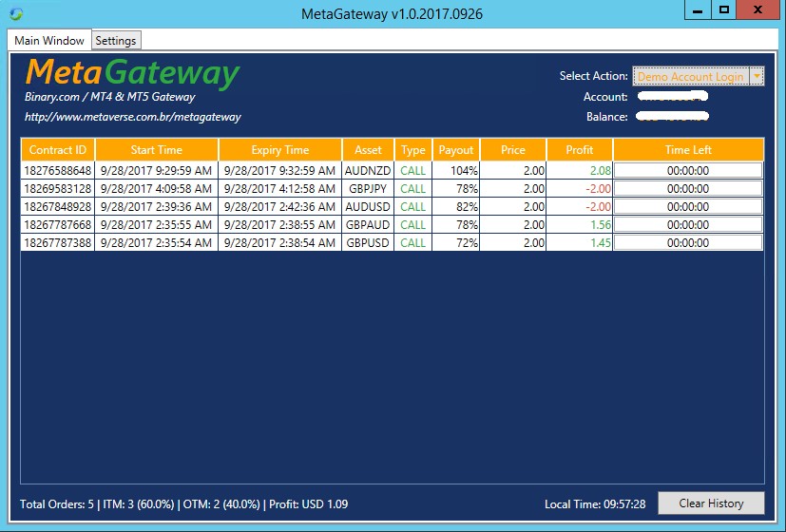The height and width of the screenshot is (532, 786).
Task: Click the 82% payout cell
Action: click(x=455, y=207)
